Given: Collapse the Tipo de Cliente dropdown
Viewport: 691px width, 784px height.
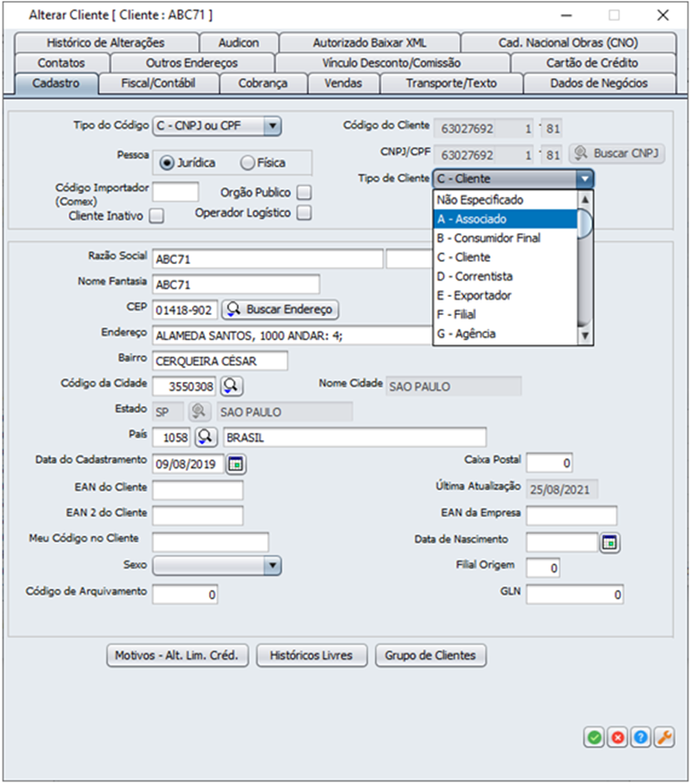Looking at the screenshot, I should coord(584,179).
